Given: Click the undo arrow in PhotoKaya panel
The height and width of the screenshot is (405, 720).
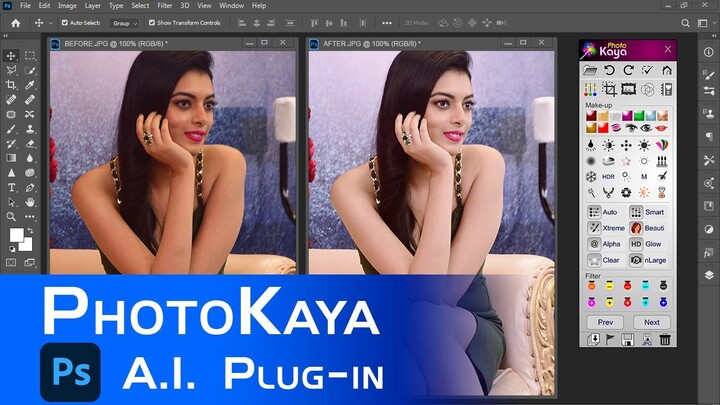Looking at the screenshot, I should point(609,70).
